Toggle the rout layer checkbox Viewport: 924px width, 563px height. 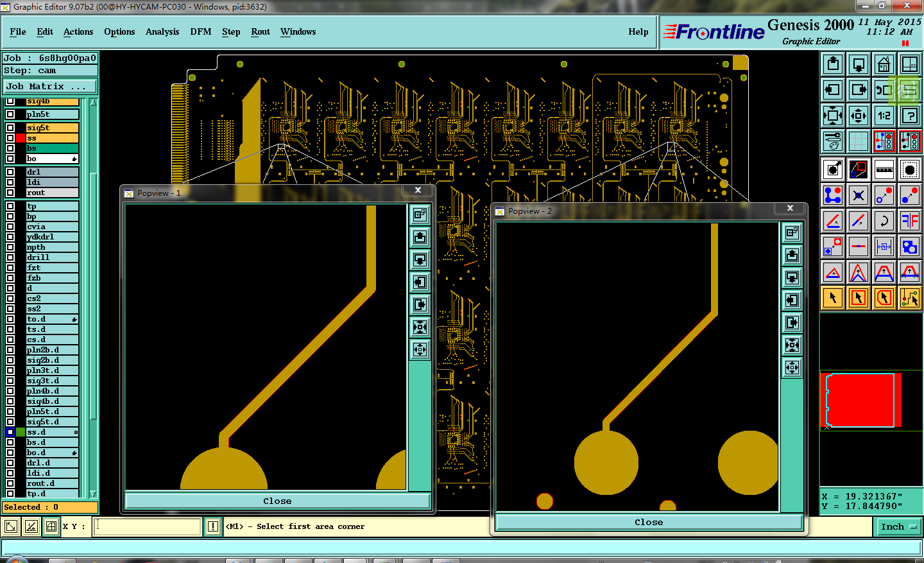[x=10, y=193]
